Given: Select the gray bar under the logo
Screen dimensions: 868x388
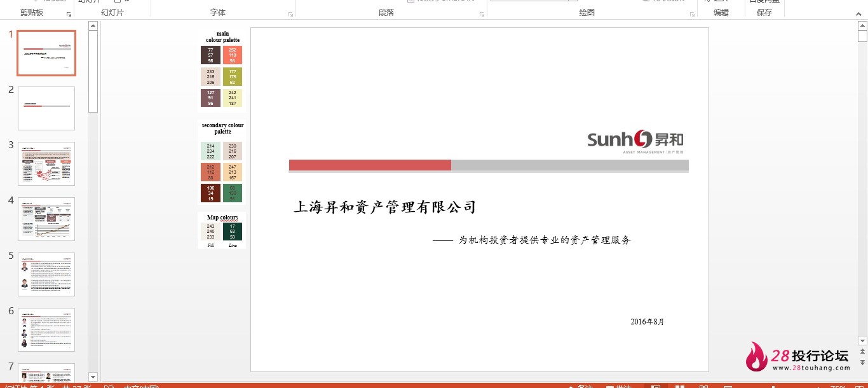Looking at the screenshot, I should click(x=570, y=165).
